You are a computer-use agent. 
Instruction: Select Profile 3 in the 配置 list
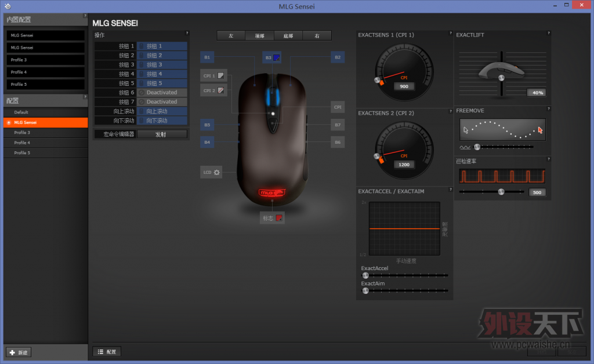click(45, 132)
